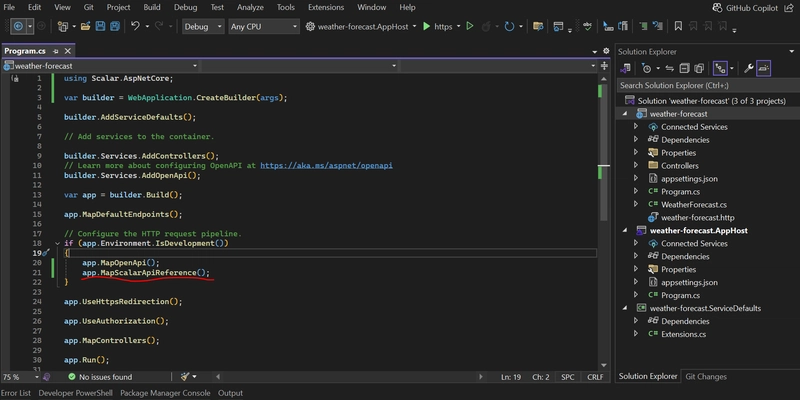Click the Search Solution Explorer field
This screenshot has height=400, width=800.
[708, 85]
